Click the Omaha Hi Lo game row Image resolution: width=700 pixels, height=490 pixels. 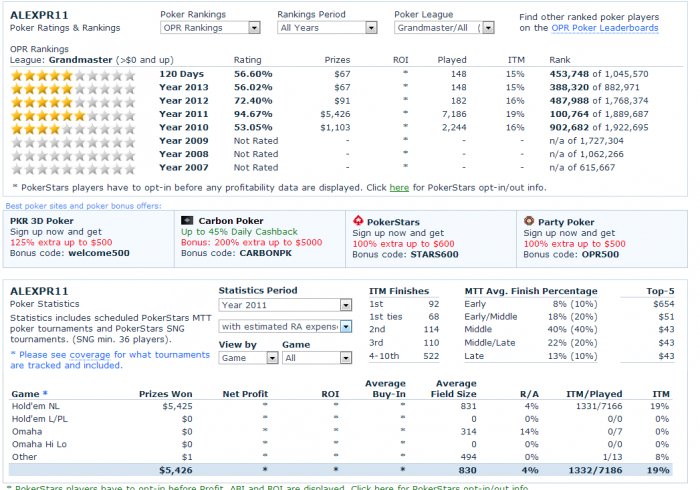(340, 444)
